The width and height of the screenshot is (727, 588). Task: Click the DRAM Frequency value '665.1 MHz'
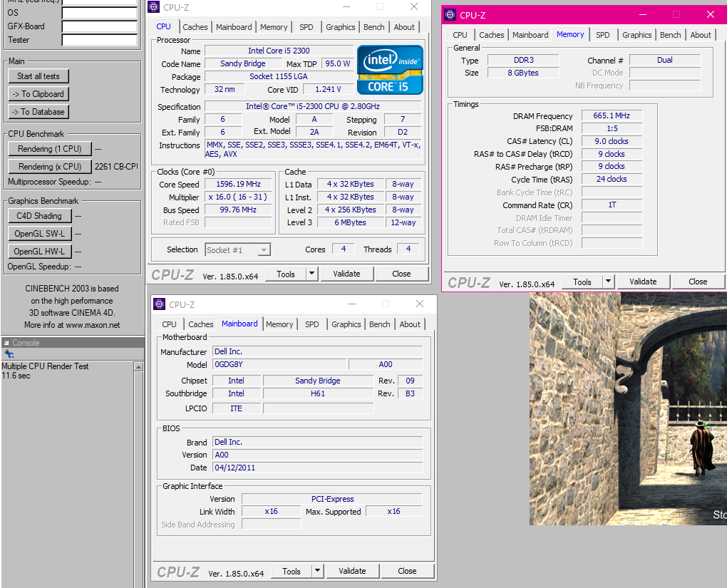[x=612, y=115]
